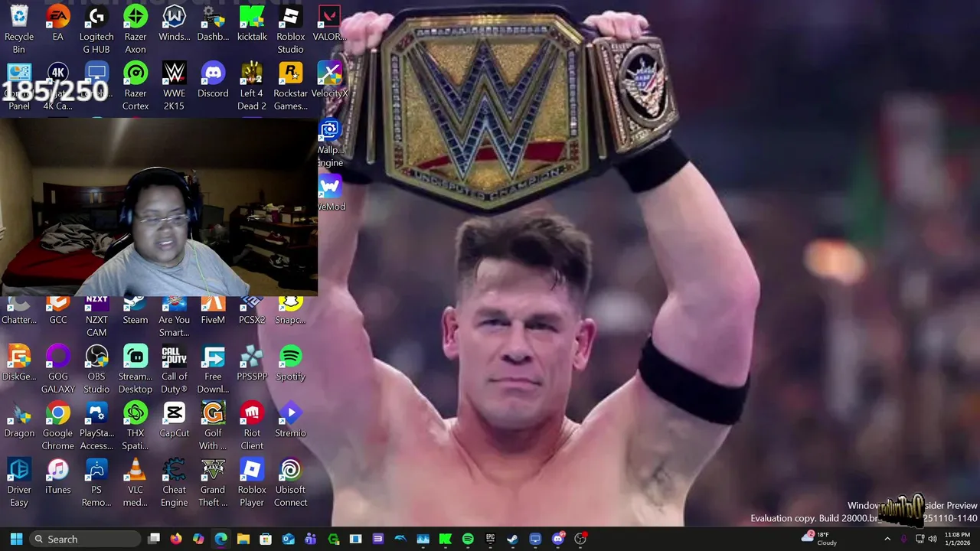
Task: Open Epic Games Launcher on taskbar
Action: (490, 539)
